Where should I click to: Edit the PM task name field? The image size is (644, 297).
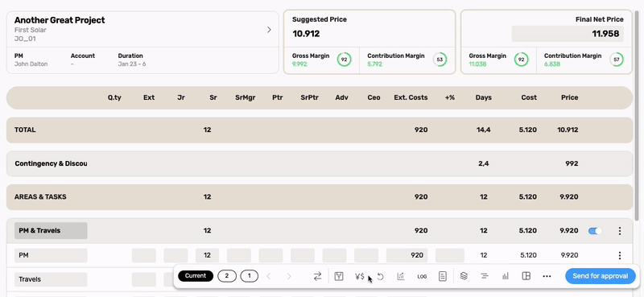[51, 255]
